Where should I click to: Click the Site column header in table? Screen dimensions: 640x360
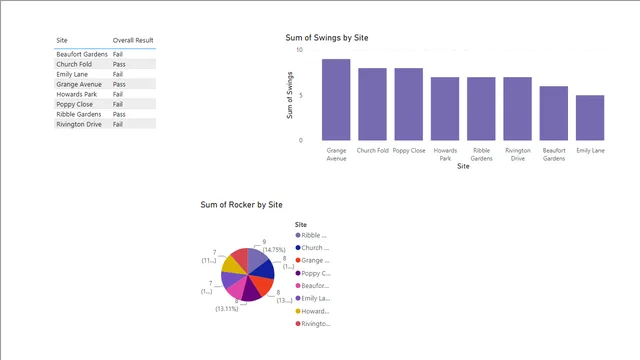[62, 40]
